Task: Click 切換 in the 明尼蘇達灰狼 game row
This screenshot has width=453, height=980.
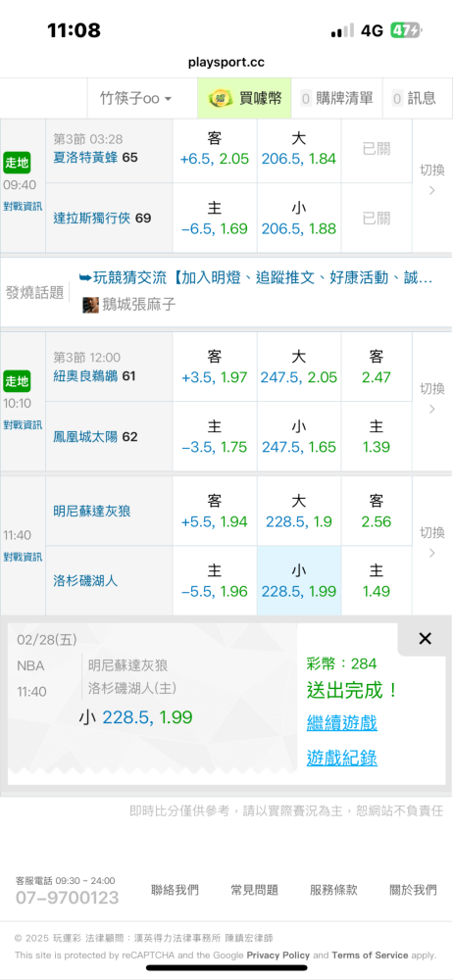Action: tap(431, 543)
